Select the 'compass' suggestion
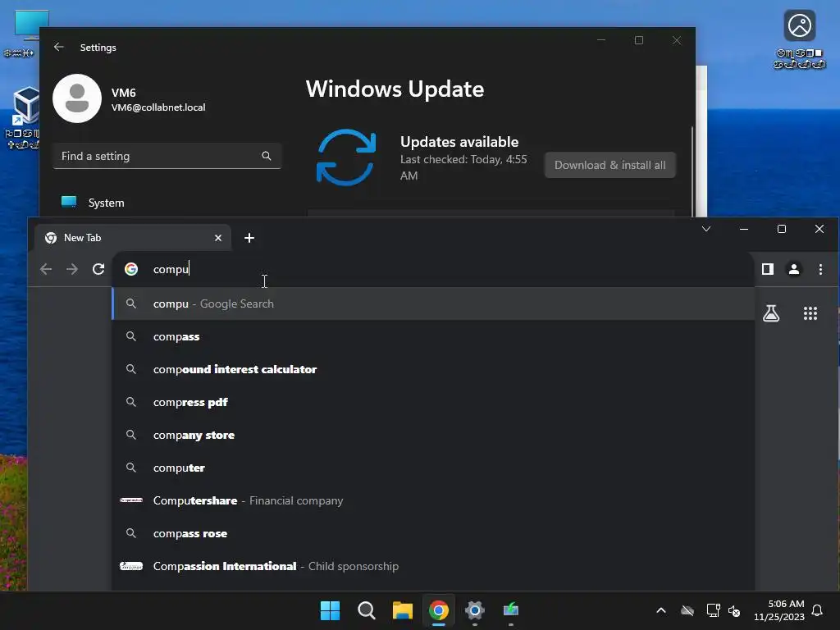This screenshot has height=630, width=840. pyautogui.click(x=433, y=336)
